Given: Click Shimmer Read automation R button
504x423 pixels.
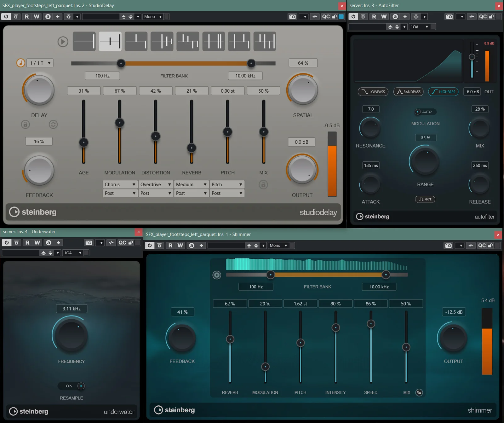Looking at the screenshot, I should [170, 246].
